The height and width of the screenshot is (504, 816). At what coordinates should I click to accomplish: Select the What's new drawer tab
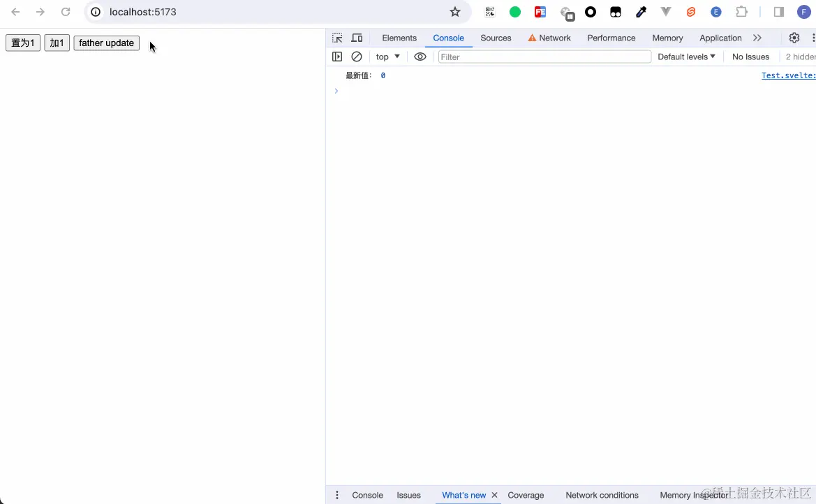pos(463,495)
